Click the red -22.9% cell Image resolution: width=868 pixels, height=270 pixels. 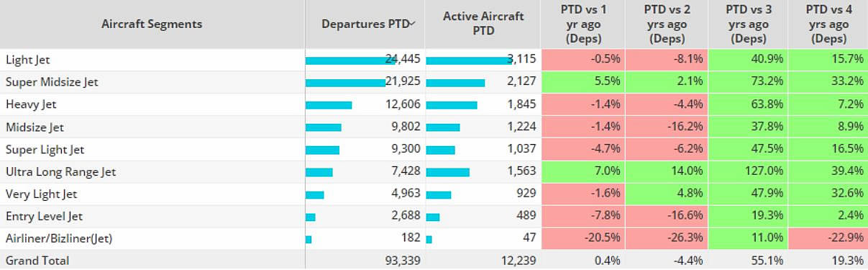coord(828,239)
